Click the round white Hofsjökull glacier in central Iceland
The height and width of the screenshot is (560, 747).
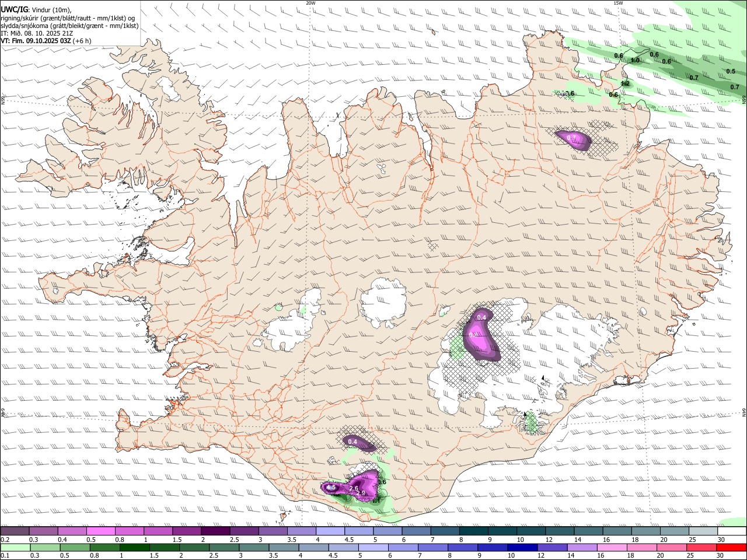point(383,302)
